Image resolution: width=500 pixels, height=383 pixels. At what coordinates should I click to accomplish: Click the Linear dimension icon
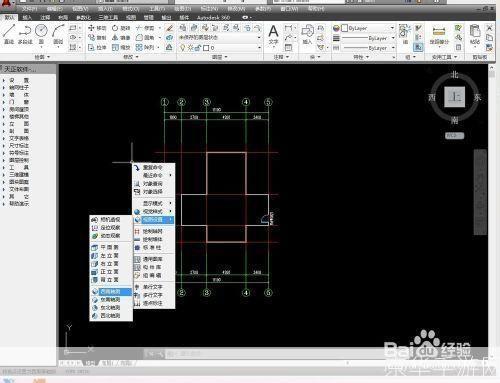pyautogui.click(x=289, y=28)
